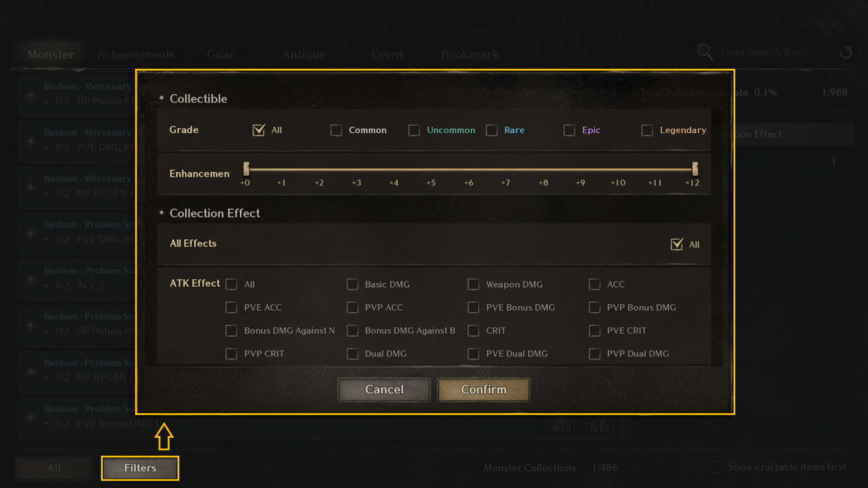The width and height of the screenshot is (868, 488).
Task: Select the ACC I collection row
Action: pyautogui.click(x=78, y=279)
